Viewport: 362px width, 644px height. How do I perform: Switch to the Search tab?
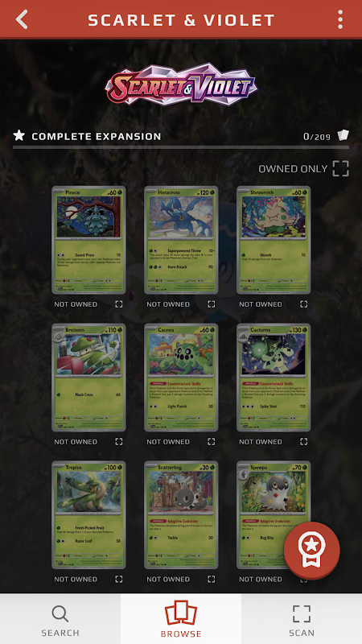(x=60, y=619)
